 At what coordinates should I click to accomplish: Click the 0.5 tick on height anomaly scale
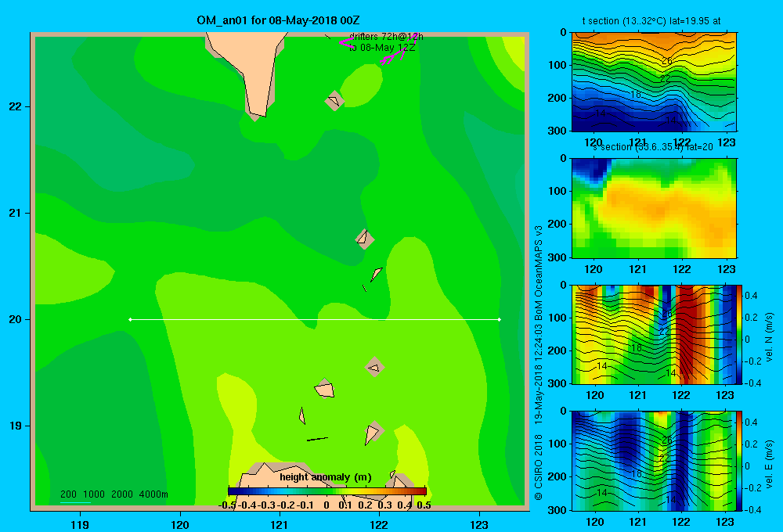pos(424,505)
